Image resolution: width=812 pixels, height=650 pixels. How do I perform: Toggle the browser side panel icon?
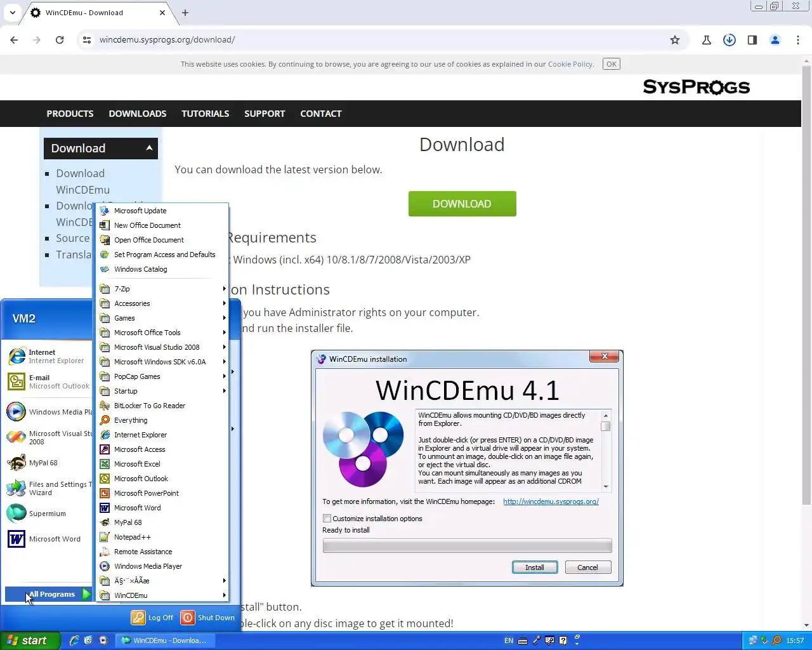click(x=752, y=40)
